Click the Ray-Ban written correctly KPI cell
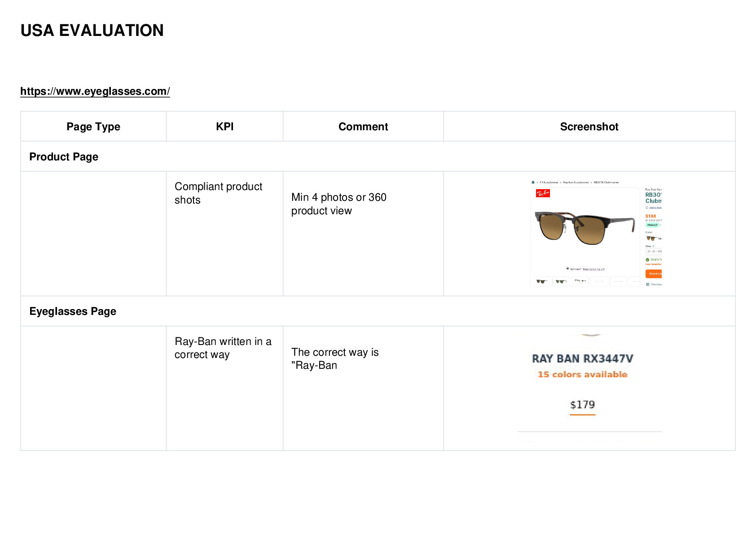The height and width of the screenshot is (535, 756). [224, 388]
